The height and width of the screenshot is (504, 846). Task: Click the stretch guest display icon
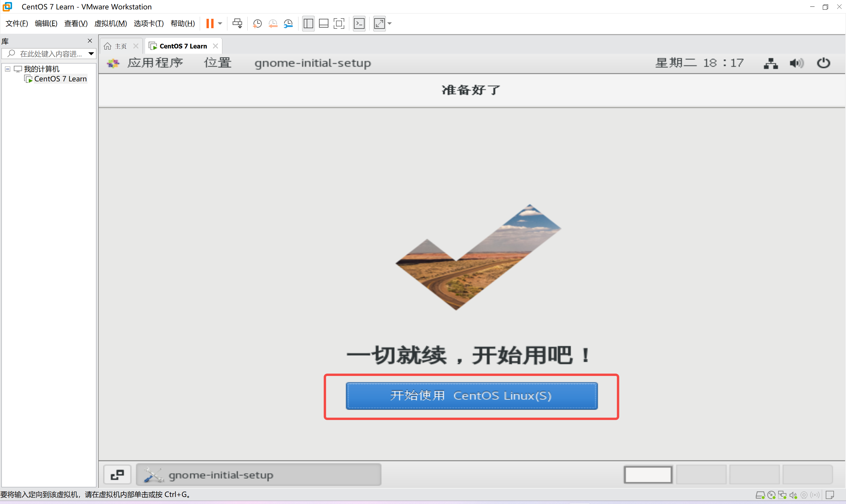coord(379,23)
